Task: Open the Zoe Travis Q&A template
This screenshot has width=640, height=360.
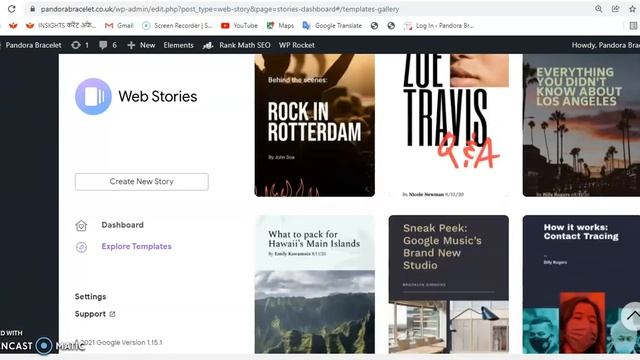Action: point(449,125)
